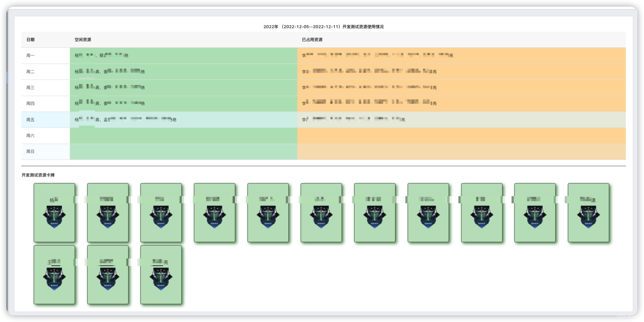
Task: Select the highlighted 周五 date cell
Action: pyautogui.click(x=45, y=120)
